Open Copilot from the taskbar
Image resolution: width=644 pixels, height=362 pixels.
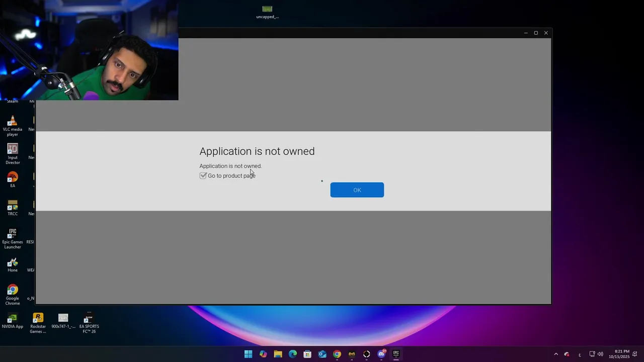[x=263, y=354]
